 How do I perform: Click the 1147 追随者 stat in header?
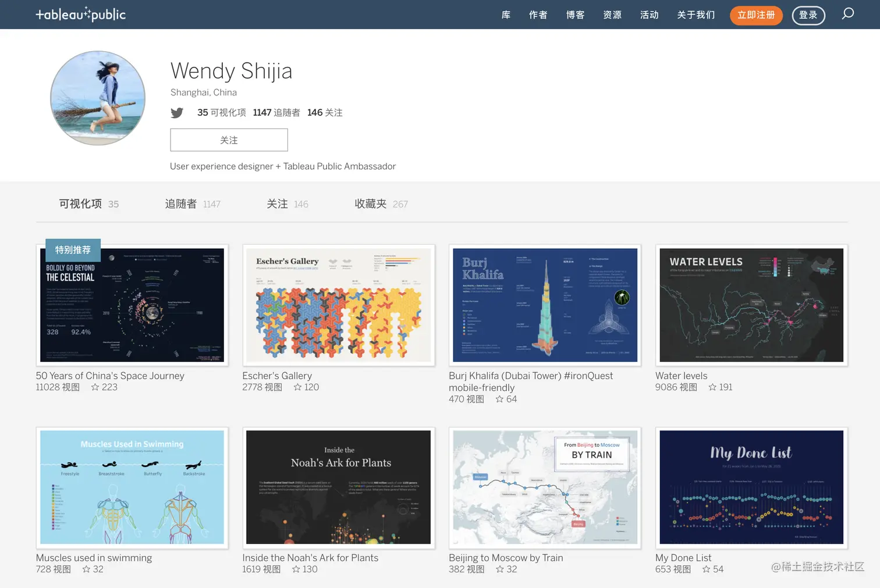coord(276,113)
